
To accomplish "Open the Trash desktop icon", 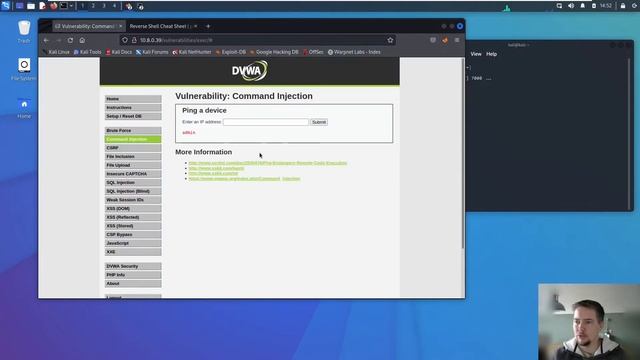I will 24,31.
